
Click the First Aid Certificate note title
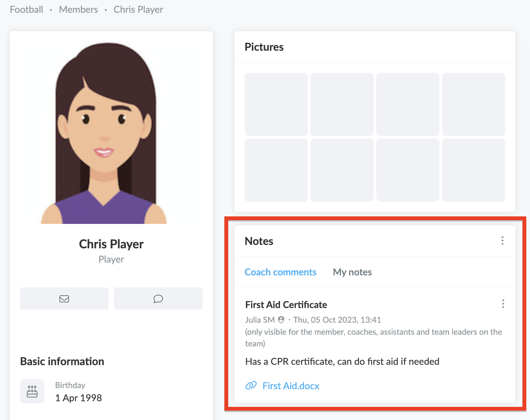tap(286, 305)
